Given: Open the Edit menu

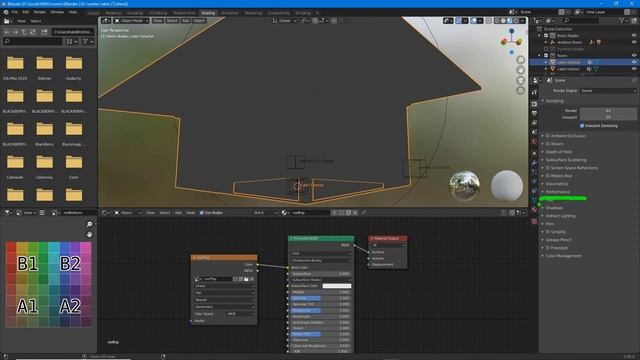Looking at the screenshot, I should 26,12.
